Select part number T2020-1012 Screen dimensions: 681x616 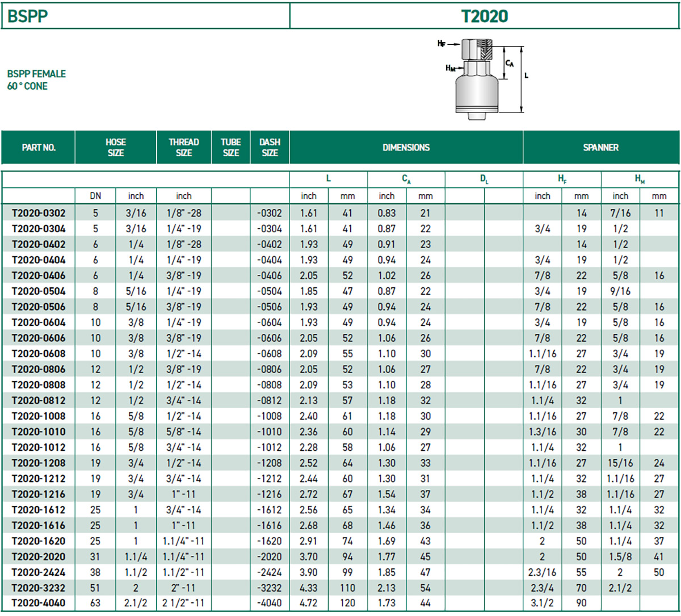(39, 447)
